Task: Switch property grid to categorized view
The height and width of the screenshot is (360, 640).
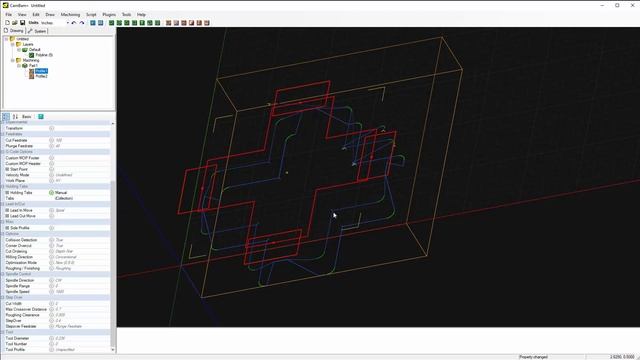Action: coord(6,117)
